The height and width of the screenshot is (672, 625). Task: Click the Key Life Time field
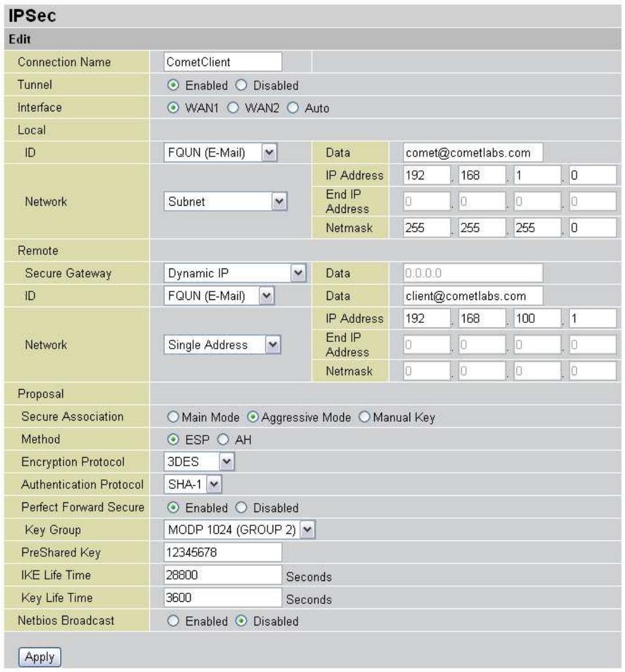pos(223,598)
